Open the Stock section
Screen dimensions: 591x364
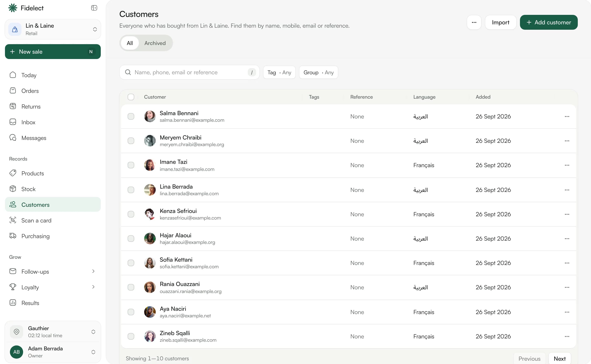pos(53,189)
